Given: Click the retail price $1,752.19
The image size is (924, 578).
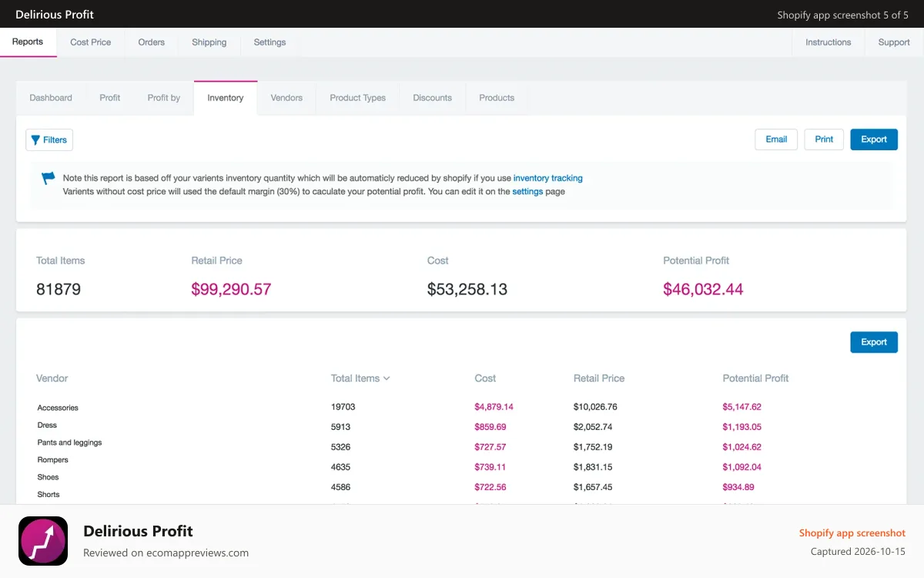Looking at the screenshot, I should click(x=593, y=447).
